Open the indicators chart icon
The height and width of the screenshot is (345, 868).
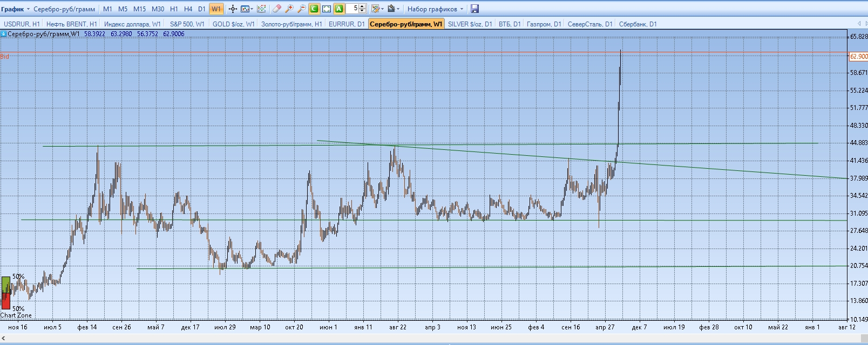(x=261, y=9)
